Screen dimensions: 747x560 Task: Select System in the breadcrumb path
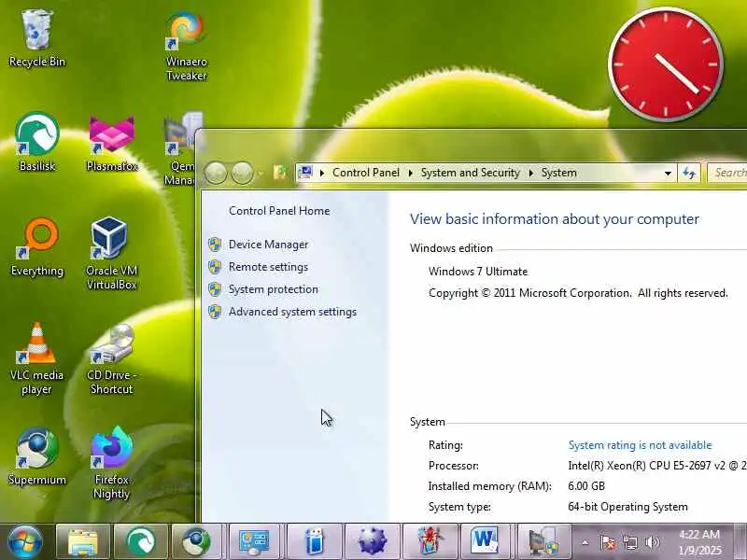pos(558,173)
